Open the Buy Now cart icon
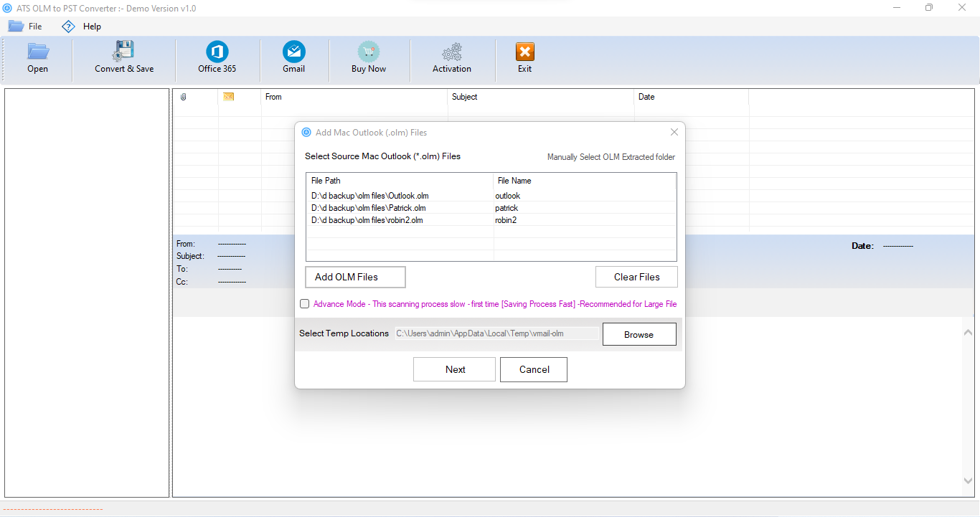The image size is (980, 517). coord(369,52)
